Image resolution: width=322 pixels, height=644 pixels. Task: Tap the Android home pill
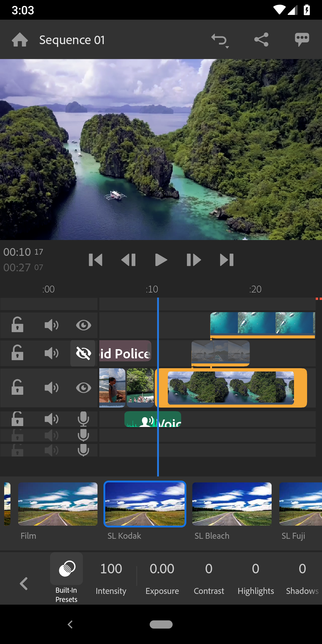pyautogui.click(x=161, y=624)
